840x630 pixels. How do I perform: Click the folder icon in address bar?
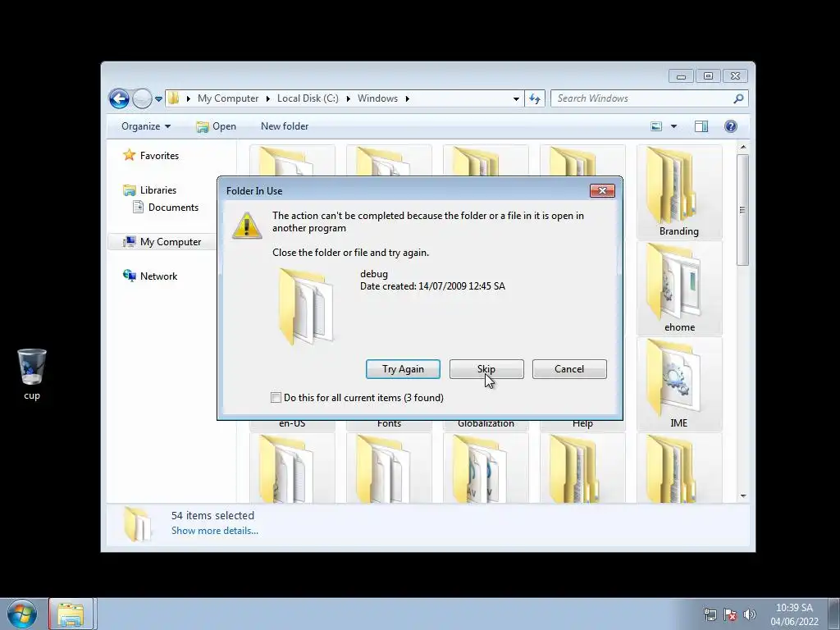click(174, 98)
